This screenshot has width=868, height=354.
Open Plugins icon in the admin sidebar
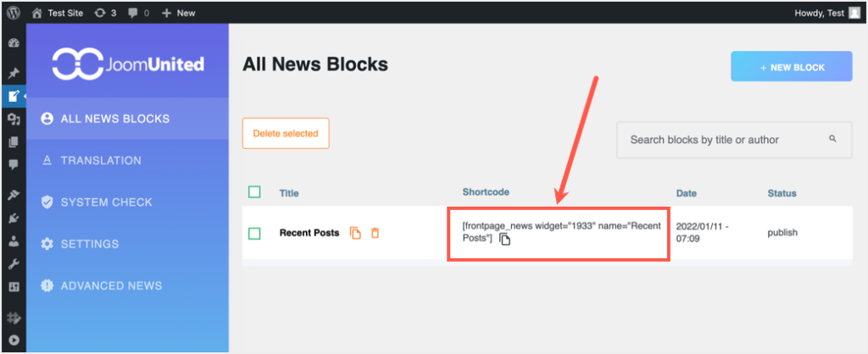pos(14,218)
